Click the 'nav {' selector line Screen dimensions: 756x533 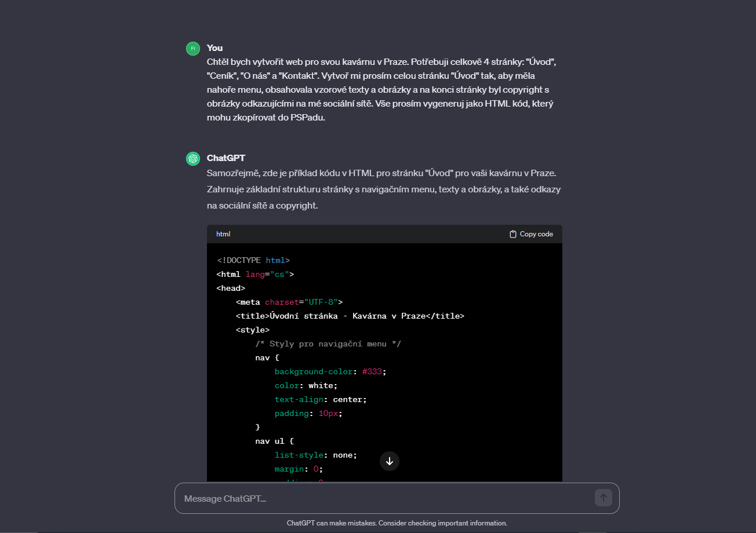tap(267, 358)
